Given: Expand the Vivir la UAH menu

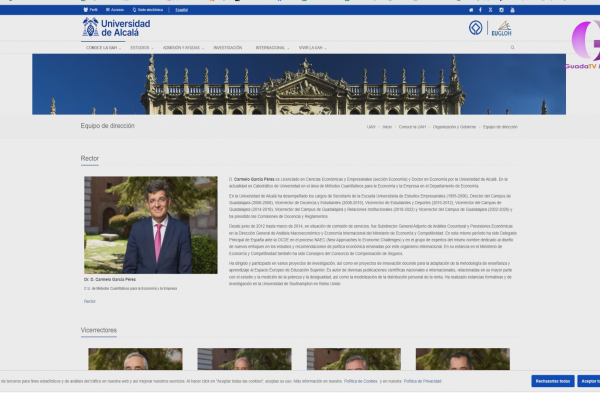Looking at the screenshot, I should click(x=313, y=47).
